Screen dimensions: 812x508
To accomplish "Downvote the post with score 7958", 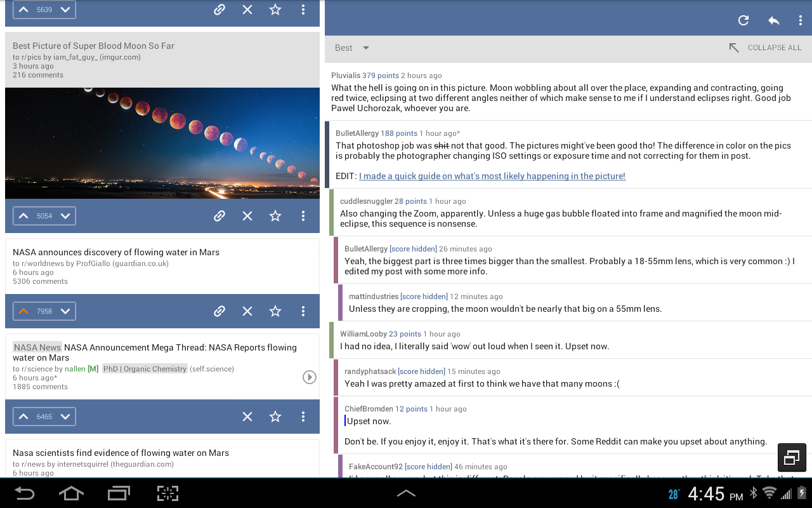I will [x=65, y=311].
